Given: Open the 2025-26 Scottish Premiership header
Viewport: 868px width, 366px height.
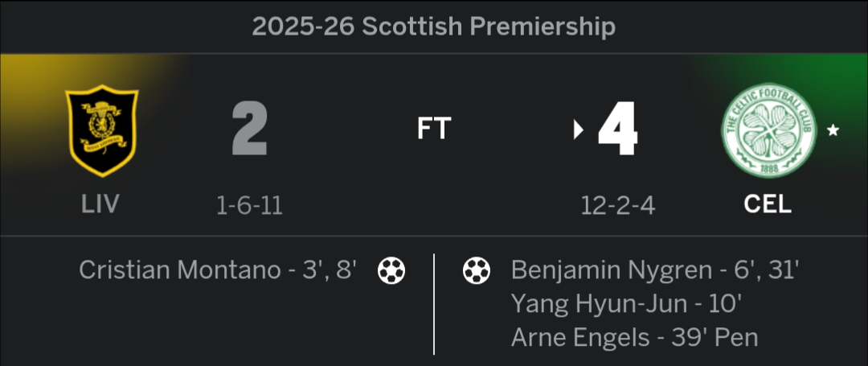Looking at the screenshot, I should click(x=434, y=27).
